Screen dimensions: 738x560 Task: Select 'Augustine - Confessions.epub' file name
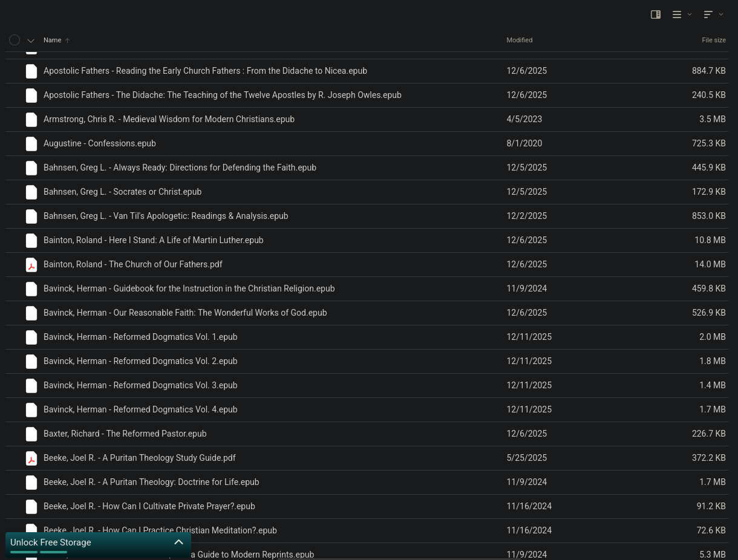[x=100, y=143]
